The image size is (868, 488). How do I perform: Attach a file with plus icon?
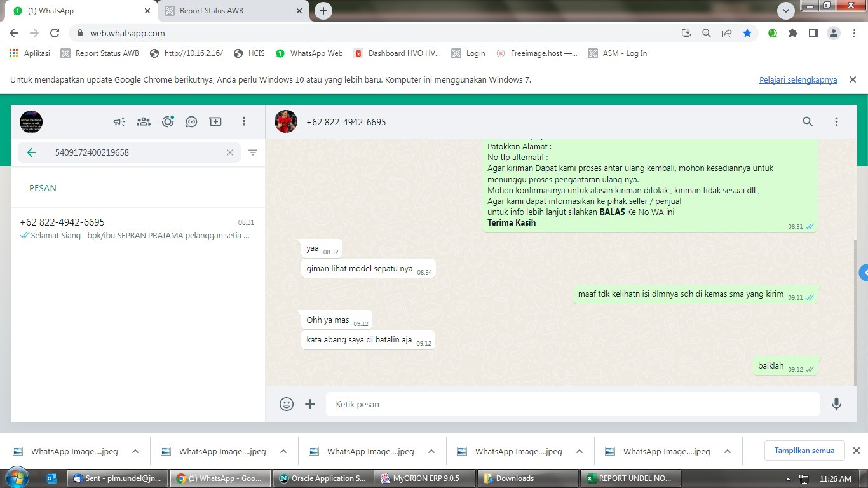310,404
